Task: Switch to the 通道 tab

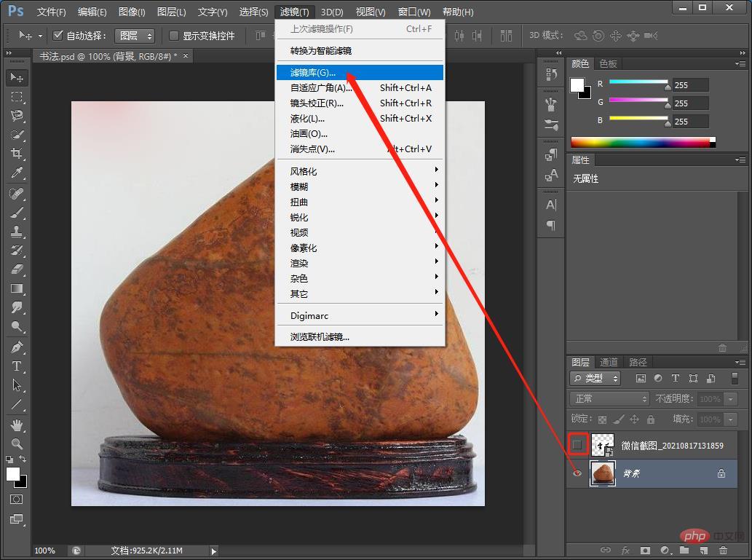Action: point(609,363)
